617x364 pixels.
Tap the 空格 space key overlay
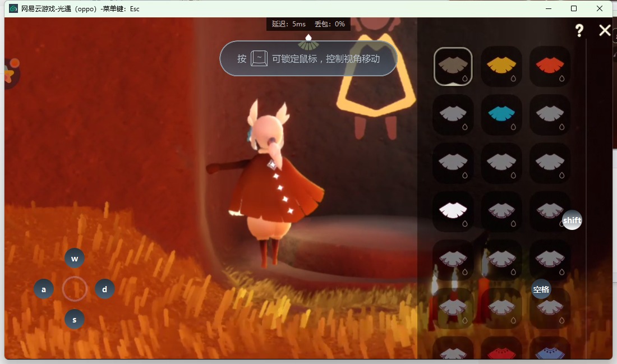[541, 289]
